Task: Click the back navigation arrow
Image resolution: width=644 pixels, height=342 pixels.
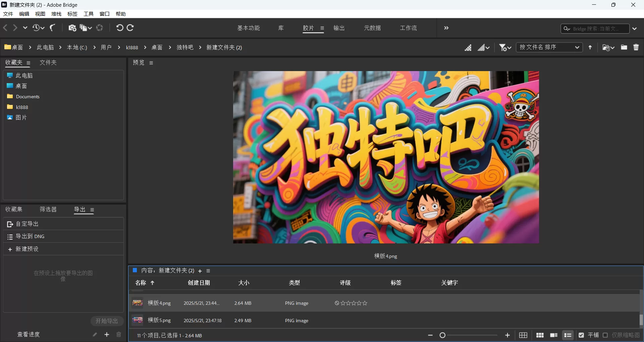Action: tap(5, 28)
